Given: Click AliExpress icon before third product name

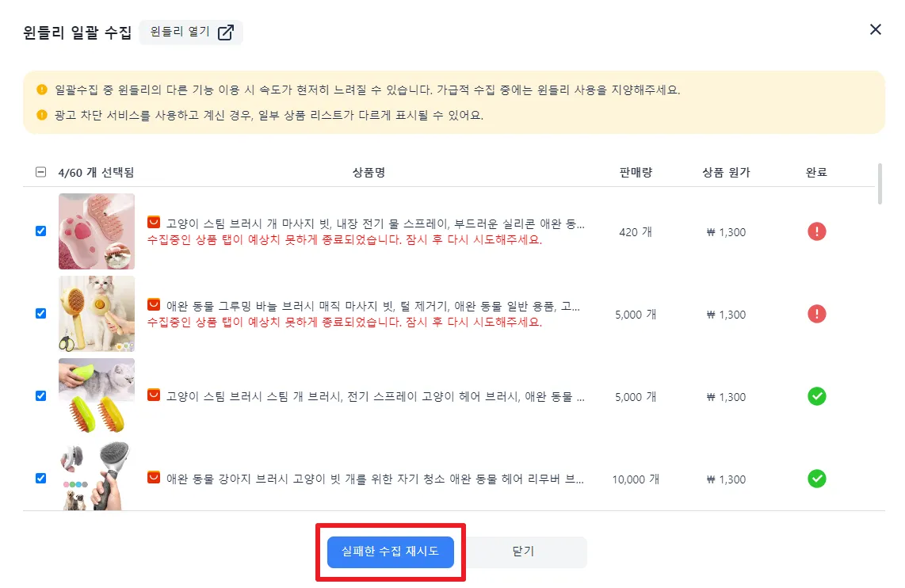Looking at the screenshot, I should click(x=154, y=395).
